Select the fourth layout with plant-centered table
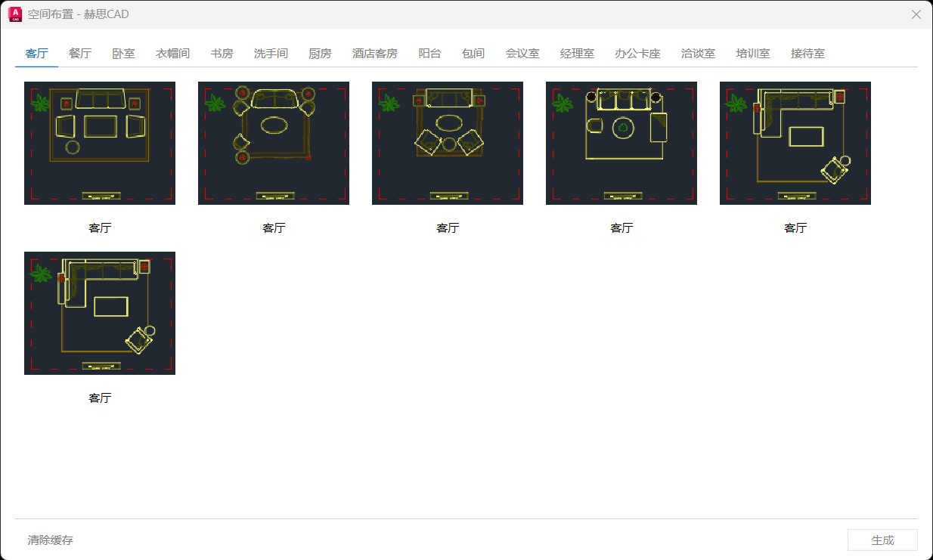 (x=621, y=143)
